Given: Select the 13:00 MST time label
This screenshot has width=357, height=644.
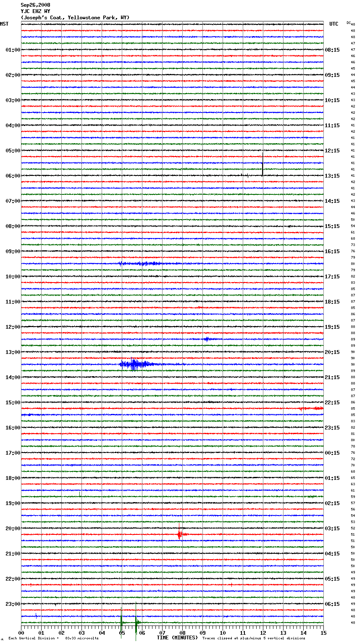Looking at the screenshot, I should (13, 352).
